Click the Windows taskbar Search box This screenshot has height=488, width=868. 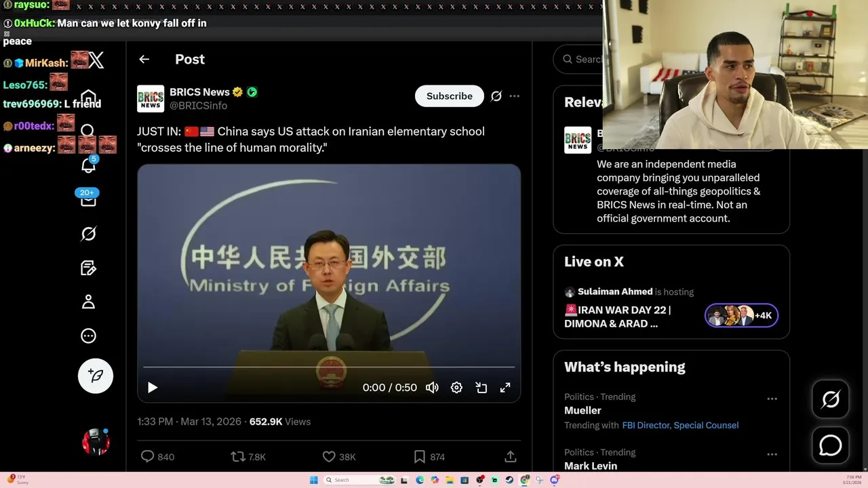pyautogui.click(x=359, y=480)
